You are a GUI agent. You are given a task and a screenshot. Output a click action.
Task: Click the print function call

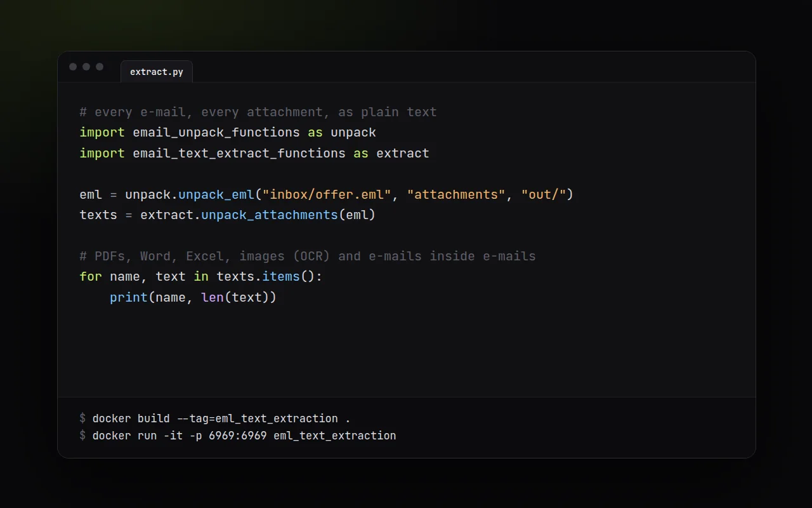129,297
